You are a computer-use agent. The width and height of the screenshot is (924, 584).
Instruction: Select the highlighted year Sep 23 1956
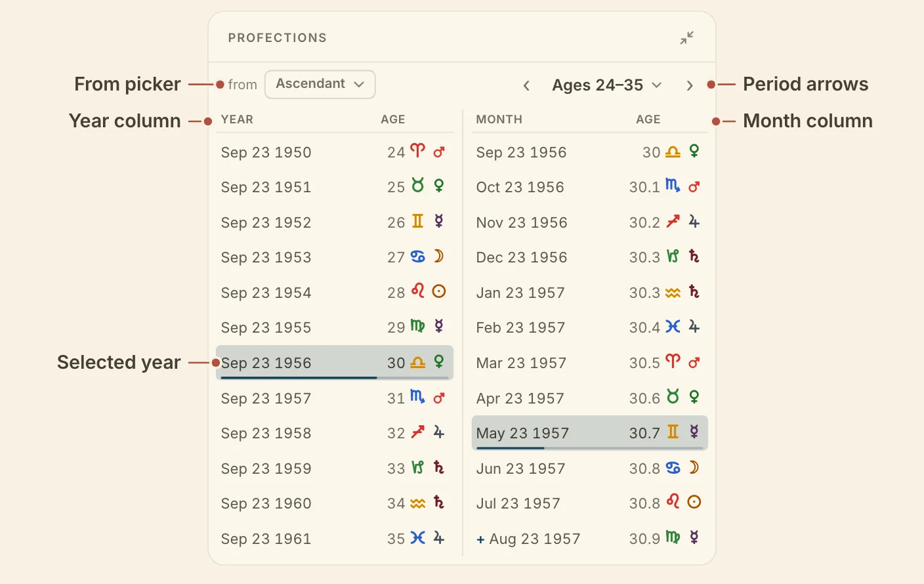click(334, 363)
